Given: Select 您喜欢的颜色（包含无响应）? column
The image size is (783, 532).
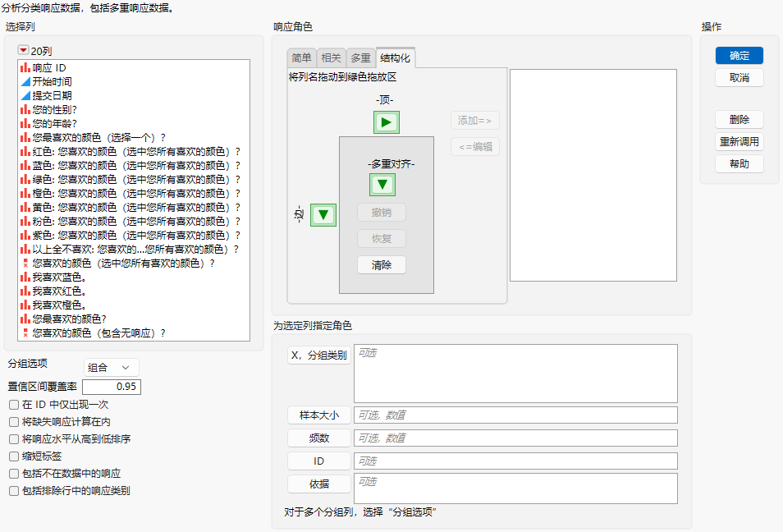Looking at the screenshot, I should (x=134, y=333).
